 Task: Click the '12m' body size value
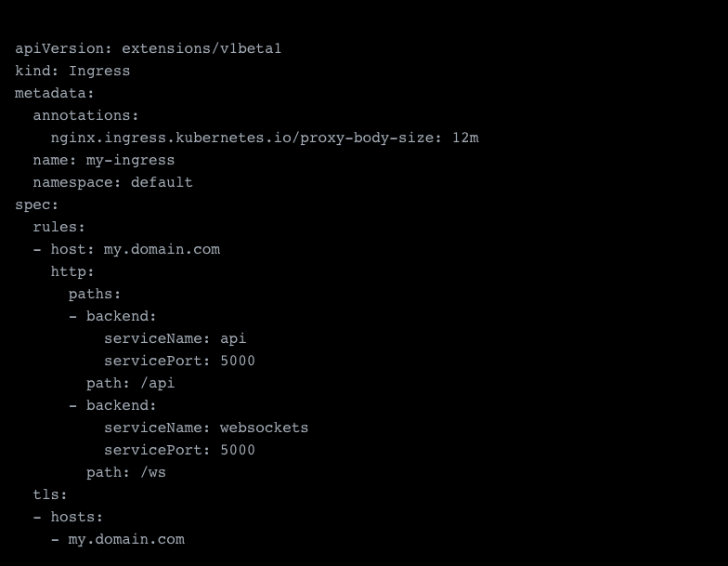click(x=465, y=138)
